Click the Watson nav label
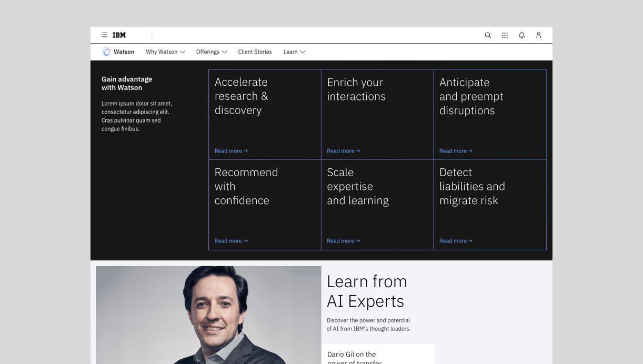Screen dimensions: 643x364 (124, 52)
